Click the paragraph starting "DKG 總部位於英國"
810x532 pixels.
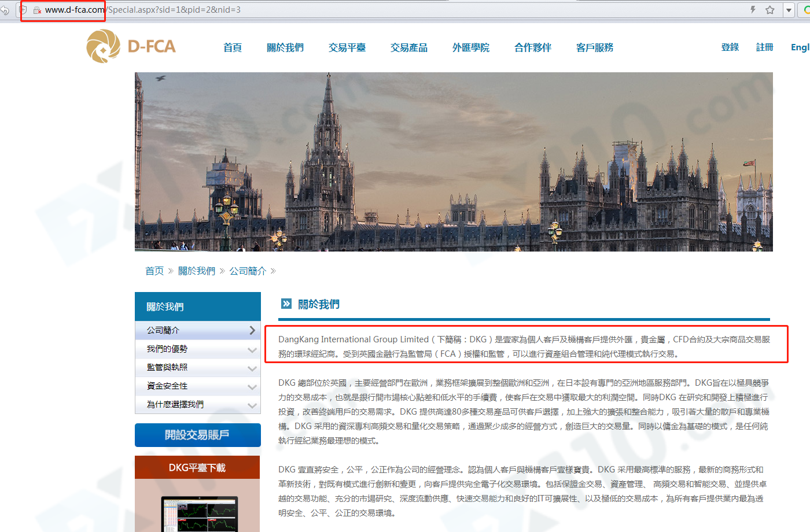[x=524, y=412]
